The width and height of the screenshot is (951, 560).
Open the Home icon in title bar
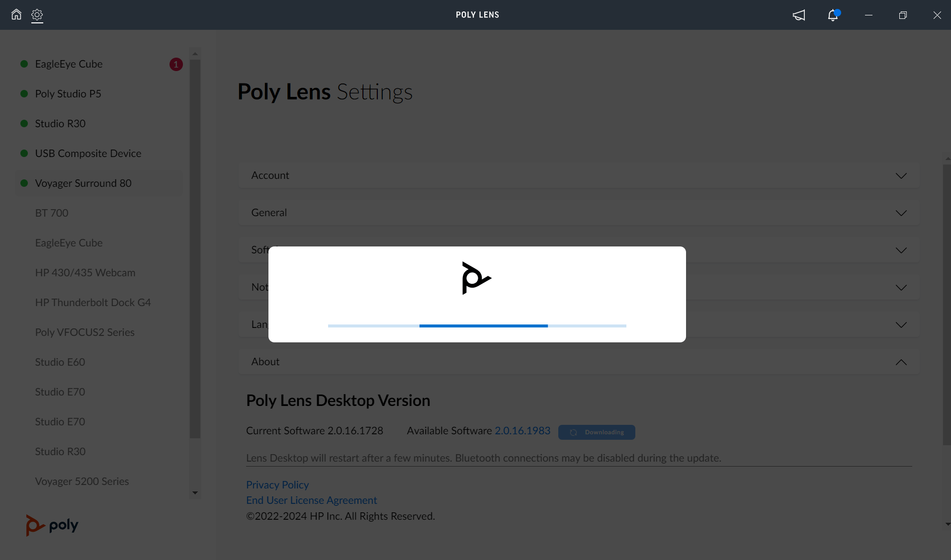[x=16, y=14]
